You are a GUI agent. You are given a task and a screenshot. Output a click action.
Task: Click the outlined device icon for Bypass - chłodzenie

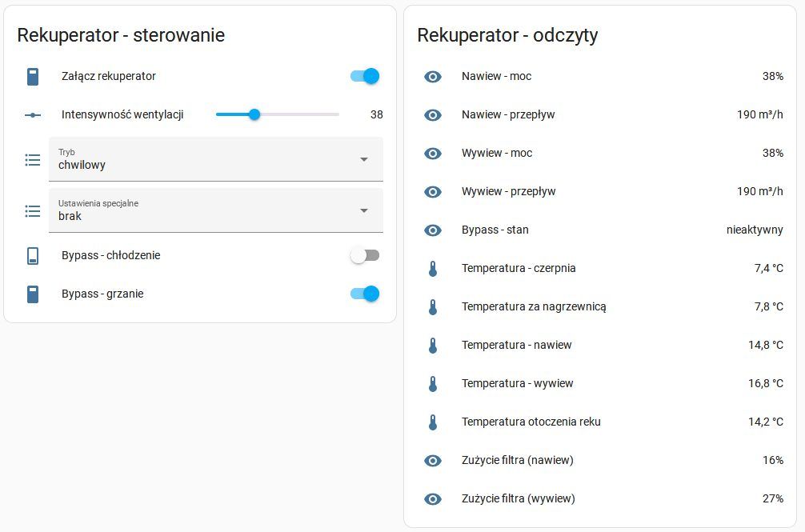pos(33,255)
